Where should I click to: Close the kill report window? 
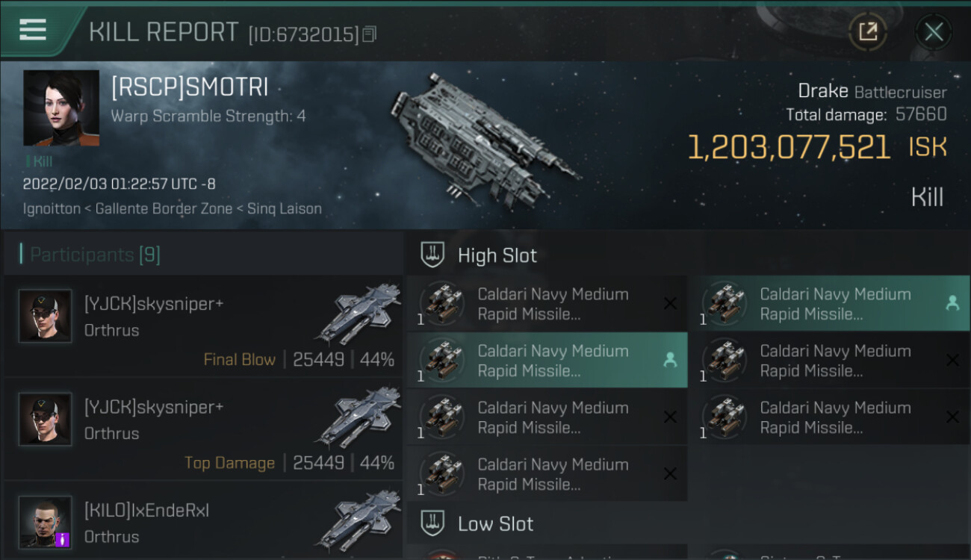coord(934,31)
